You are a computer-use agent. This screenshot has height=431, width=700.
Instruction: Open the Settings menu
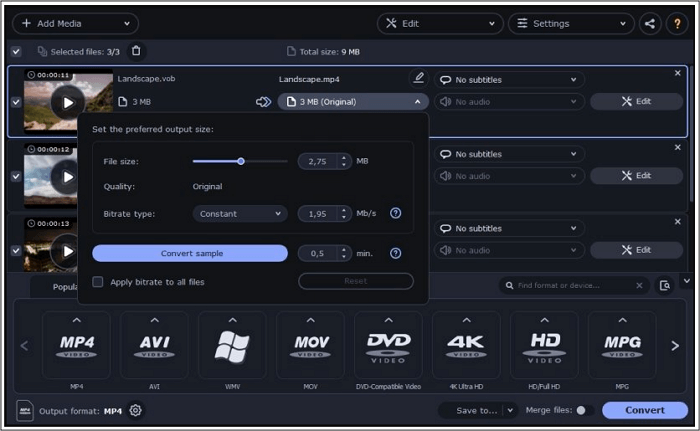tap(570, 23)
